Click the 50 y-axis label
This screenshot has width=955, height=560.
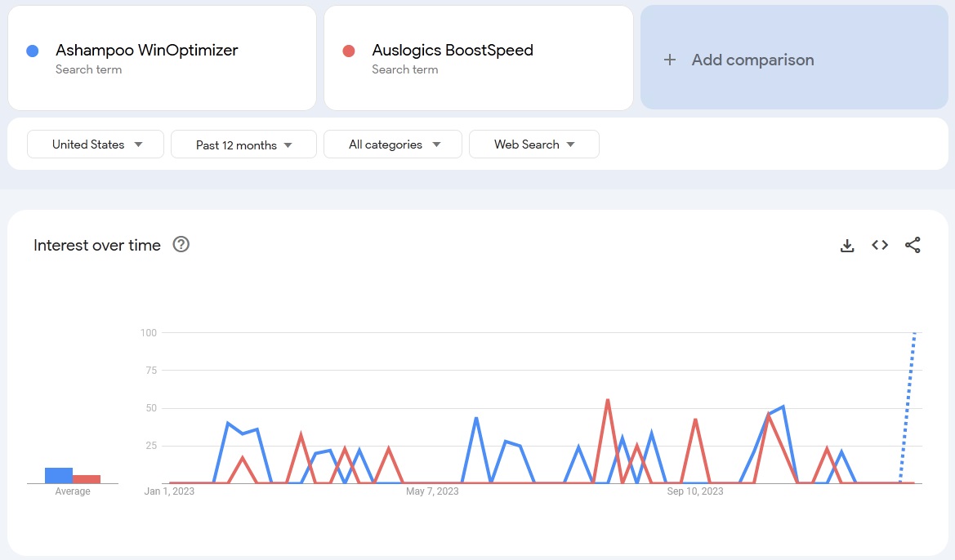point(151,408)
